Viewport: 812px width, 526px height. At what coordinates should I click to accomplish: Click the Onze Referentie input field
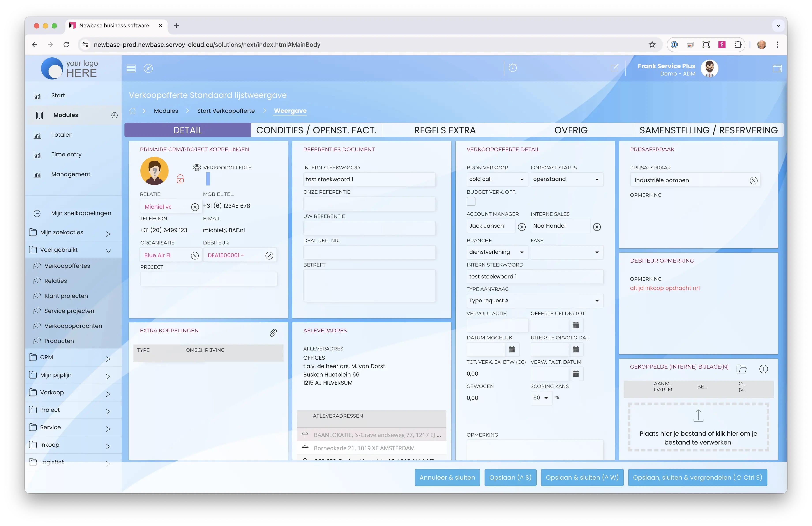pos(369,204)
